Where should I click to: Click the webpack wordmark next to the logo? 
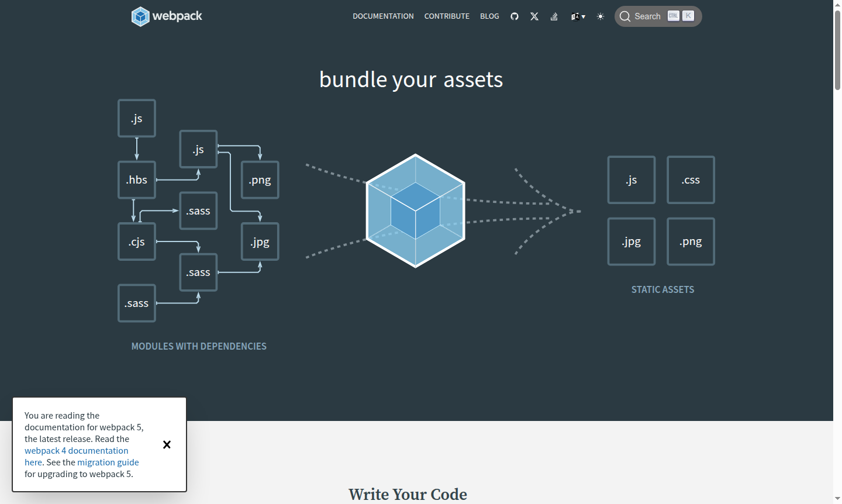click(177, 16)
